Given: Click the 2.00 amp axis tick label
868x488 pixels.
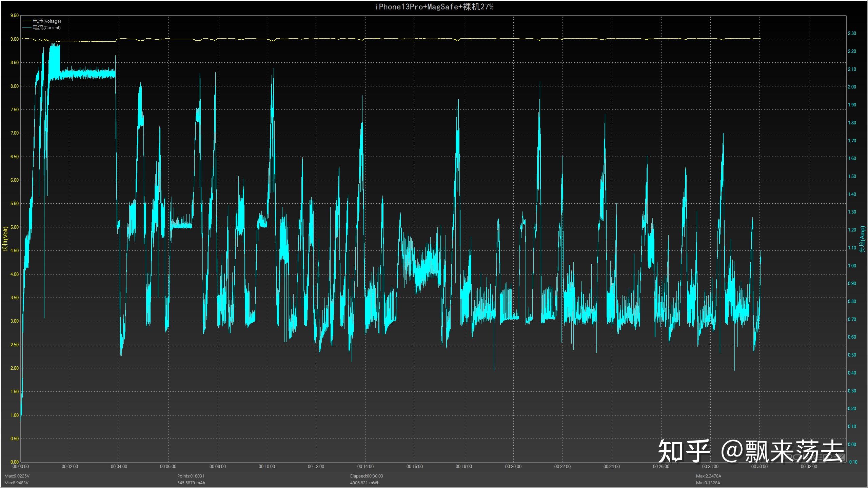Looking at the screenshot, I should (x=852, y=87).
